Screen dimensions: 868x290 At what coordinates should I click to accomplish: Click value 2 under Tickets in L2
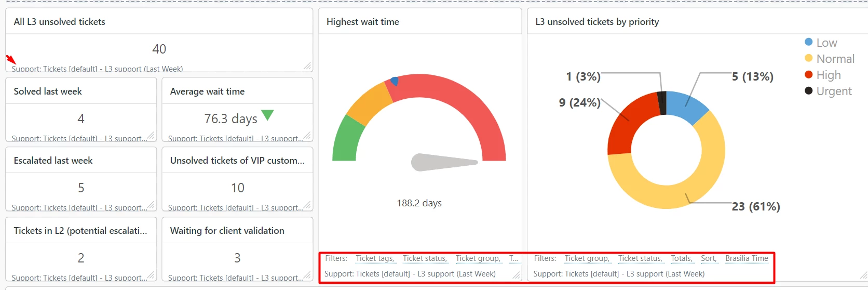coord(81,258)
